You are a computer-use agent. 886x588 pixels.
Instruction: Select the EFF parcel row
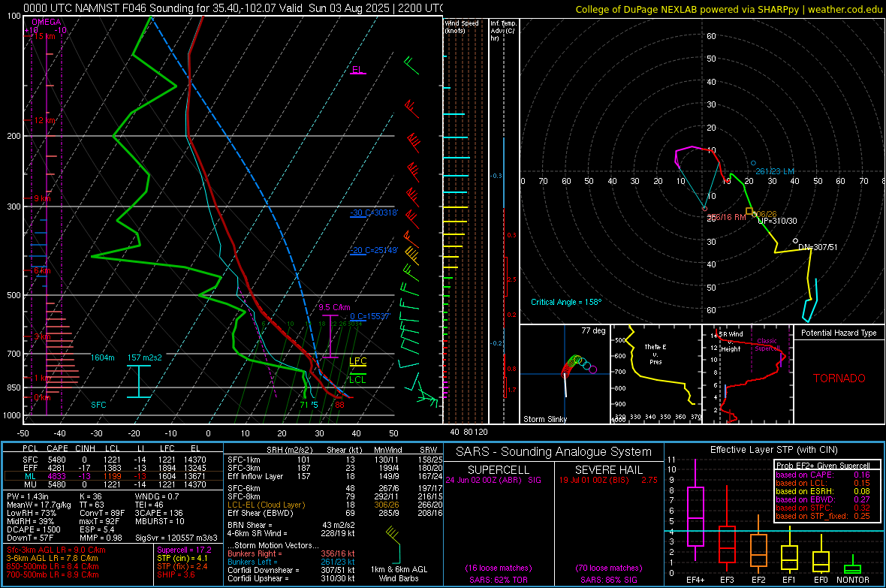[x=113, y=468]
